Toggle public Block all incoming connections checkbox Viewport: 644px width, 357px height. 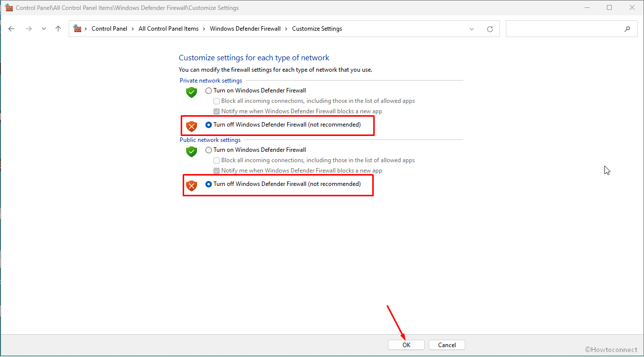[x=216, y=160]
